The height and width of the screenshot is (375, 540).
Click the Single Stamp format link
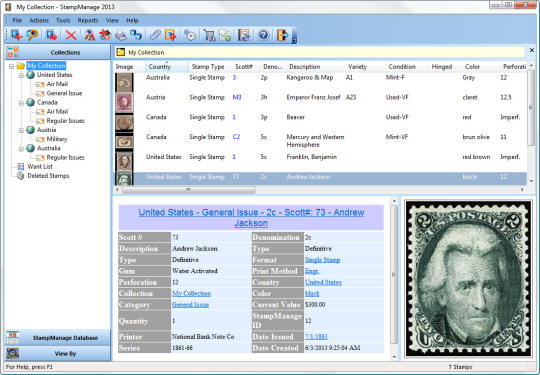322,260
